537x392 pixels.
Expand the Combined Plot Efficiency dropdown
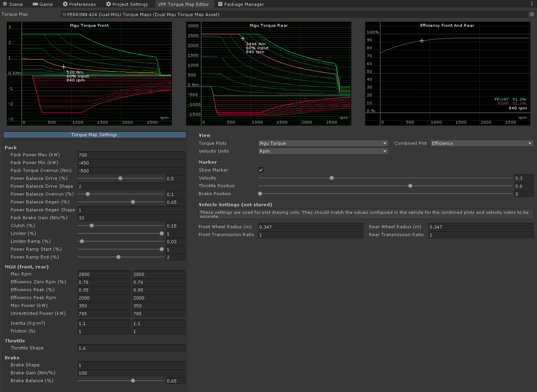(482, 143)
